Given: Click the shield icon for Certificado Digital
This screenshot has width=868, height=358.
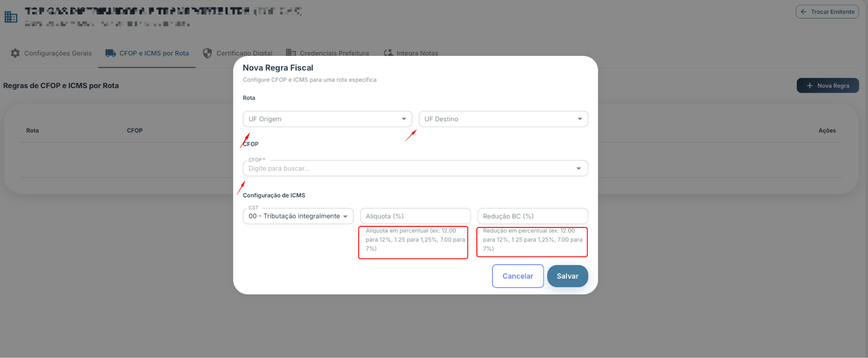Looking at the screenshot, I should point(208,53).
